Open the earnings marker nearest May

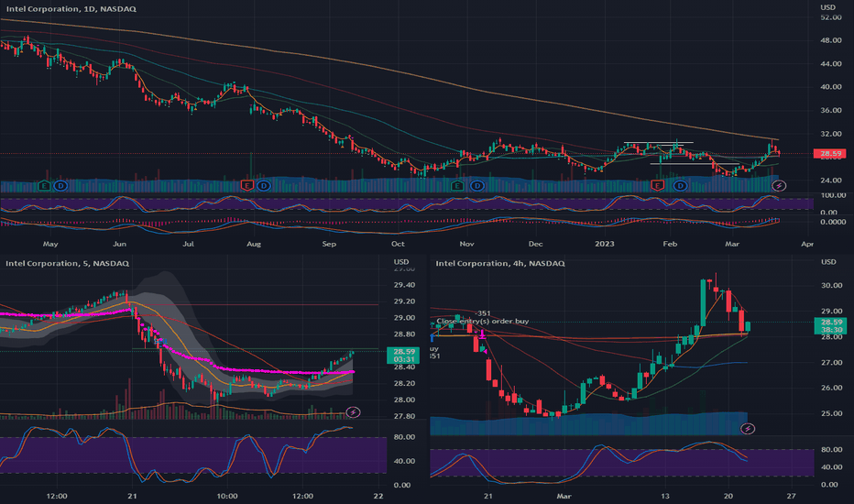point(44,186)
